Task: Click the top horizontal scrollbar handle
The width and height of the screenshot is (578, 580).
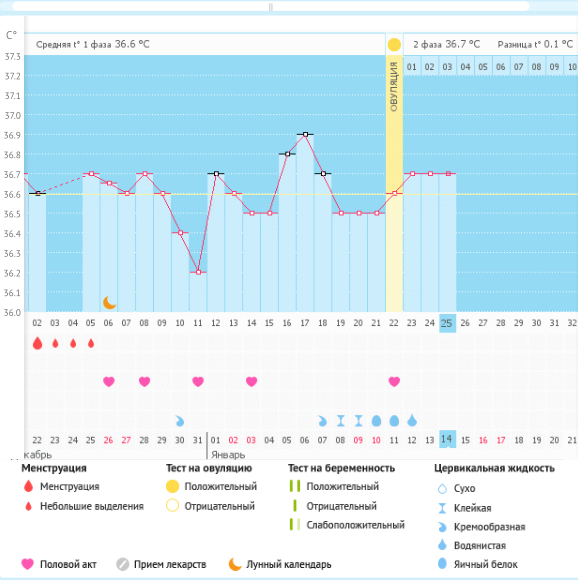Action: (271, 7)
